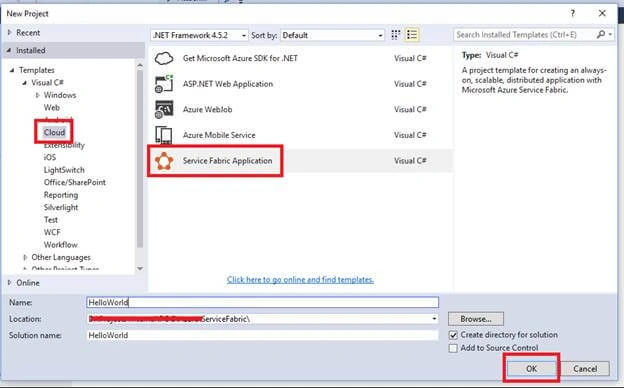Open the Sort by Default dropdown
624x388 pixels.
click(332, 35)
